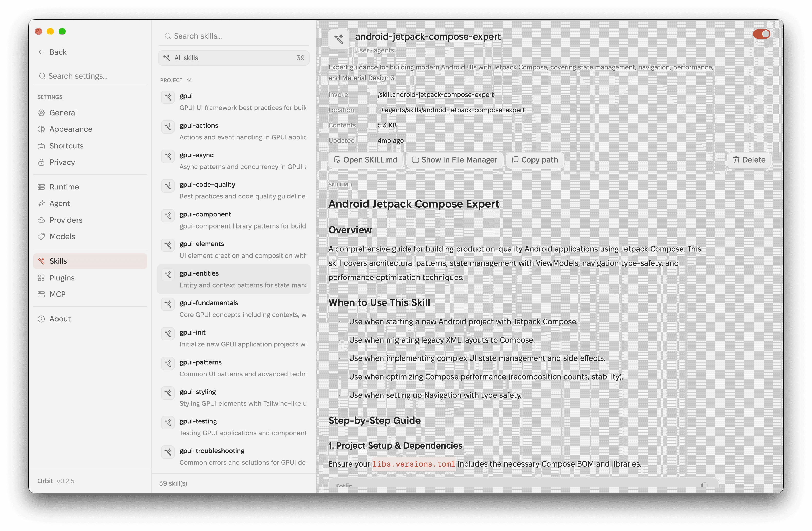This screenshot has width=812, height=531.
Task: Click Copy path button
Action: point(535,160)
